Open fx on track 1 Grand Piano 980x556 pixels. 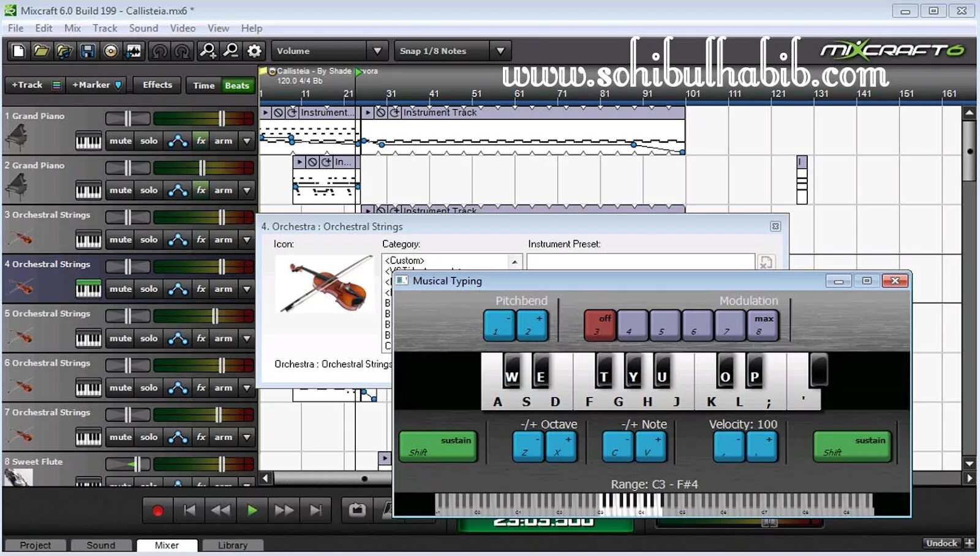201,141
